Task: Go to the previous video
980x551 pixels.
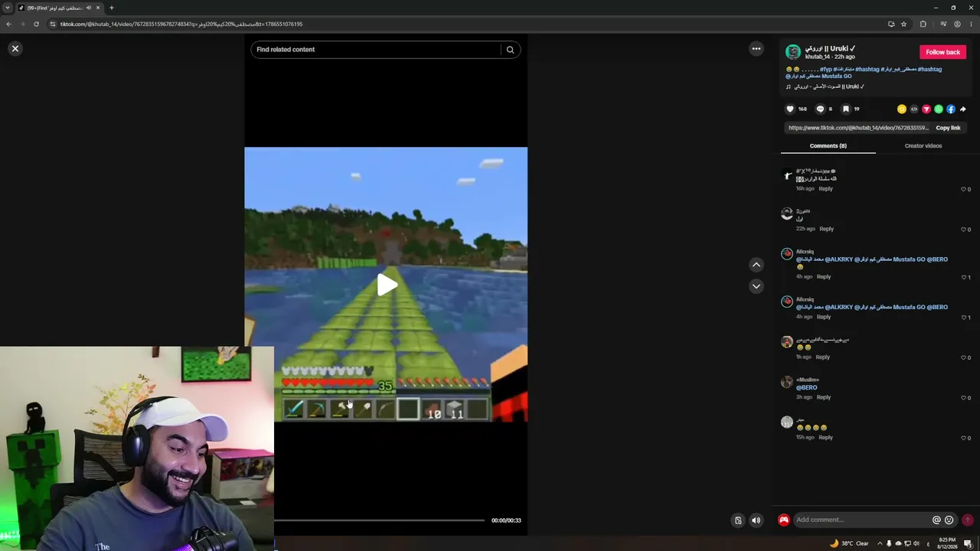Action: click(x=756, y=265)
